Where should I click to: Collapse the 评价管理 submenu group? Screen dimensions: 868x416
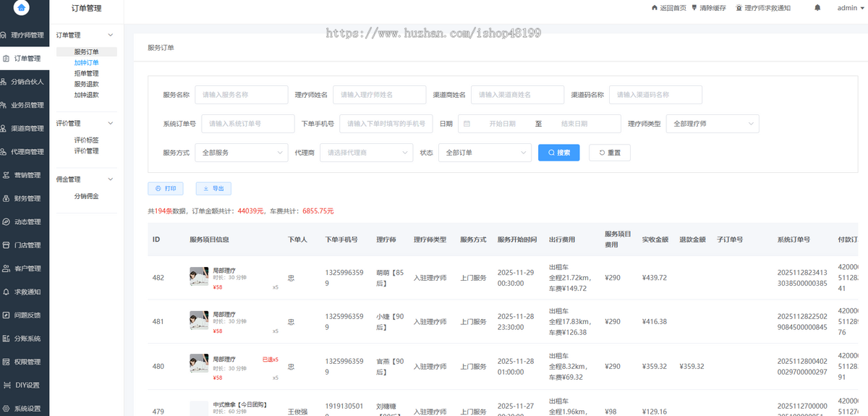click(111, 124)
